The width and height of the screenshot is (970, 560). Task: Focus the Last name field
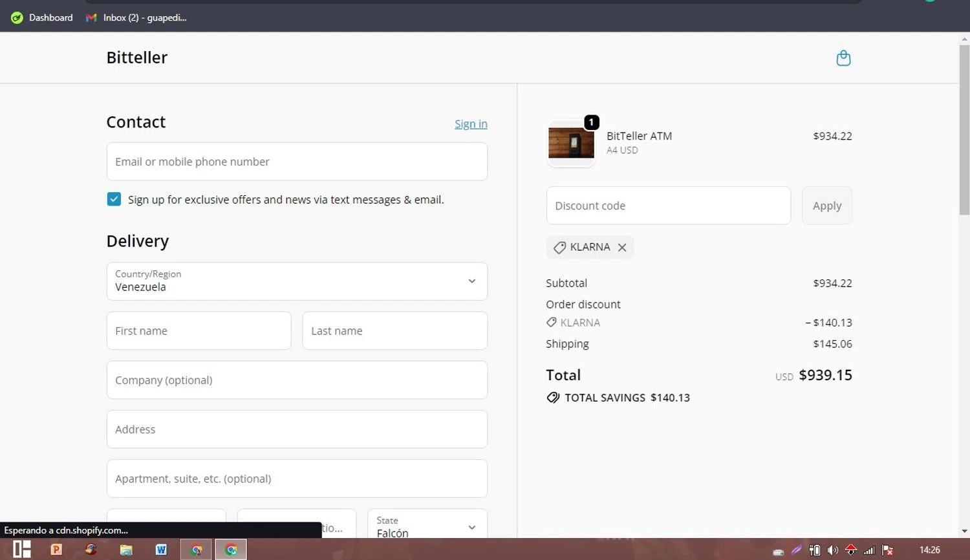[394, 331]
